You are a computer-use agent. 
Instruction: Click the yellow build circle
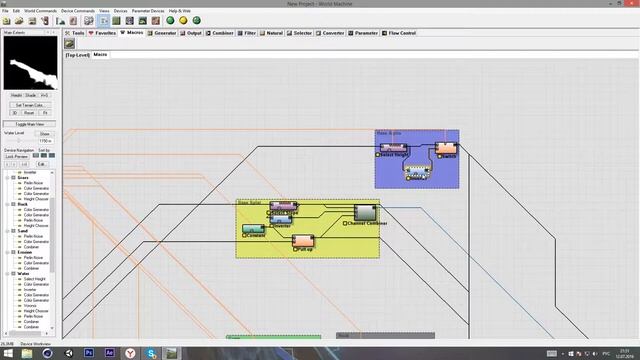pos(183,20)
